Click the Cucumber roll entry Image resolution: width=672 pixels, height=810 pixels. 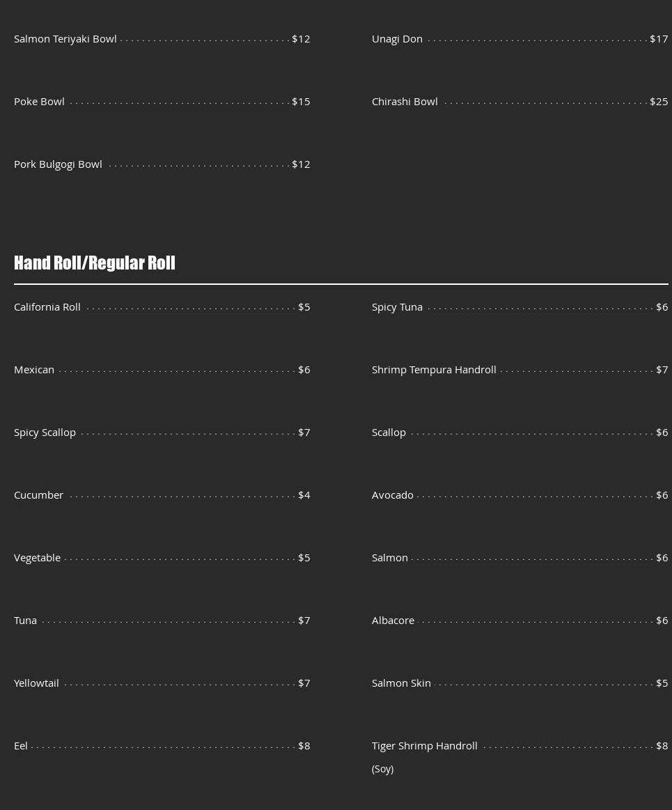tap(38, 495)
